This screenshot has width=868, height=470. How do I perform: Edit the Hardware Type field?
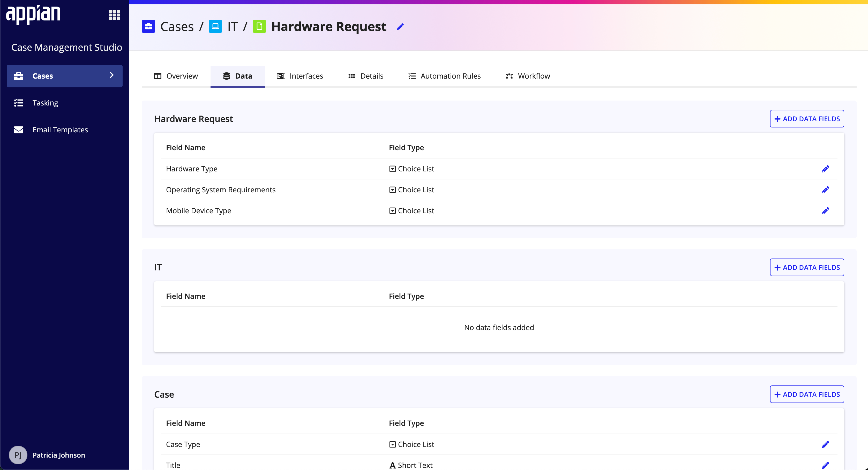825,169
